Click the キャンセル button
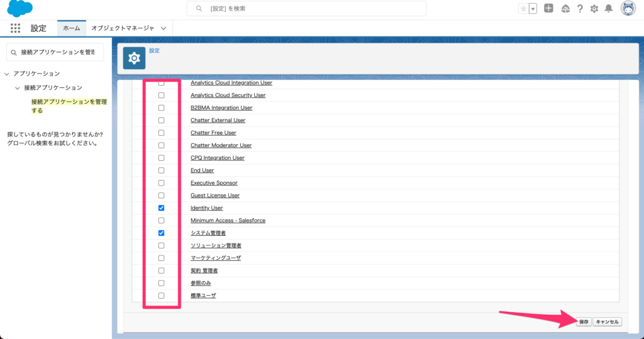The width and height of the screenshot is (644, 339). point(607,321)
